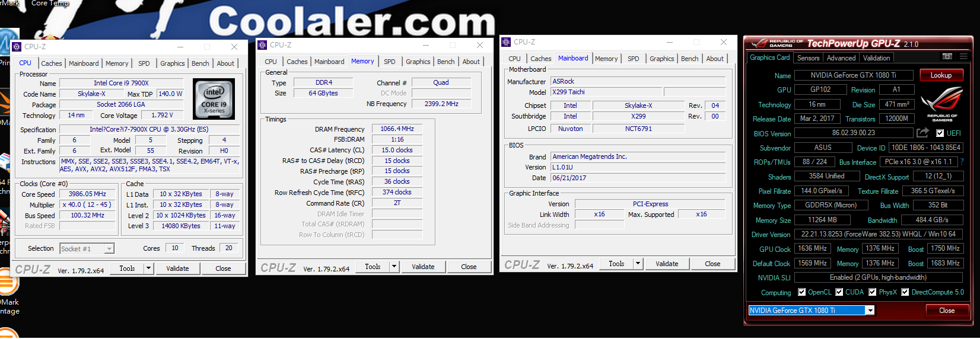980x339 pixels.
Task: Click the motherboard Model field X299 Taichi
Action: pyautogui.click(x=606, y=92)
